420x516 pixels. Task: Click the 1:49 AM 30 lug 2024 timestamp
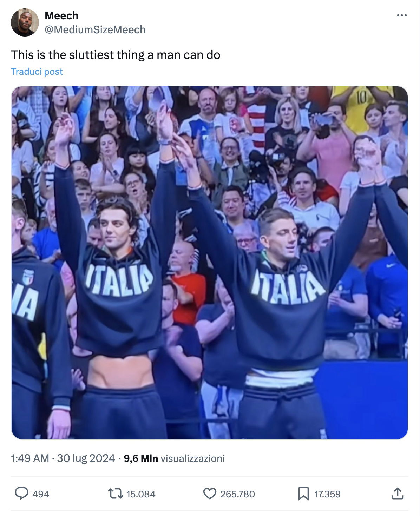(x=63, y=458)
